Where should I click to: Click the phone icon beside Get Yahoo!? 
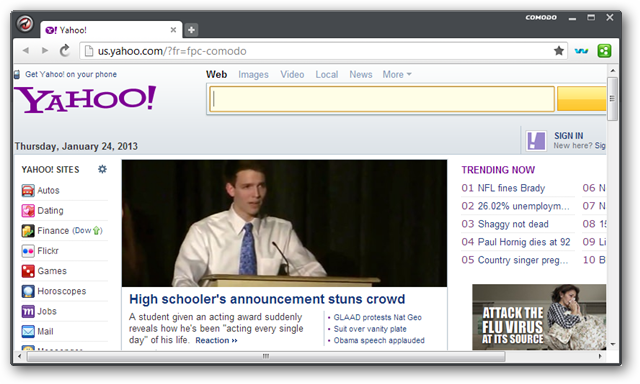pos(17,74)
